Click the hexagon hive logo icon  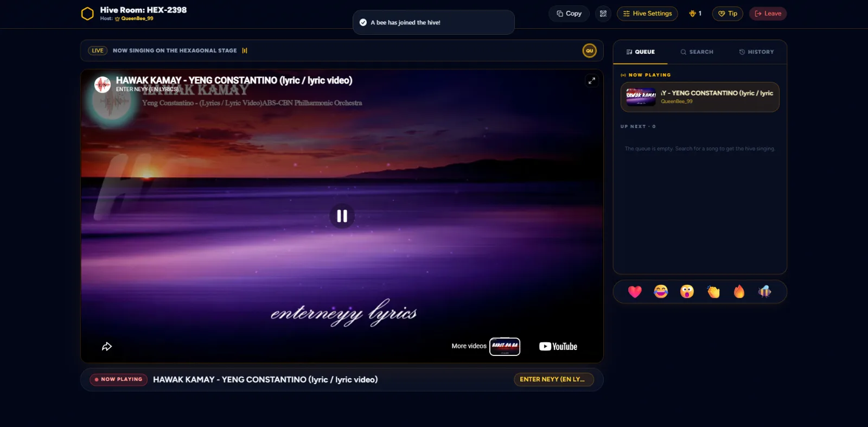point(87,14)
